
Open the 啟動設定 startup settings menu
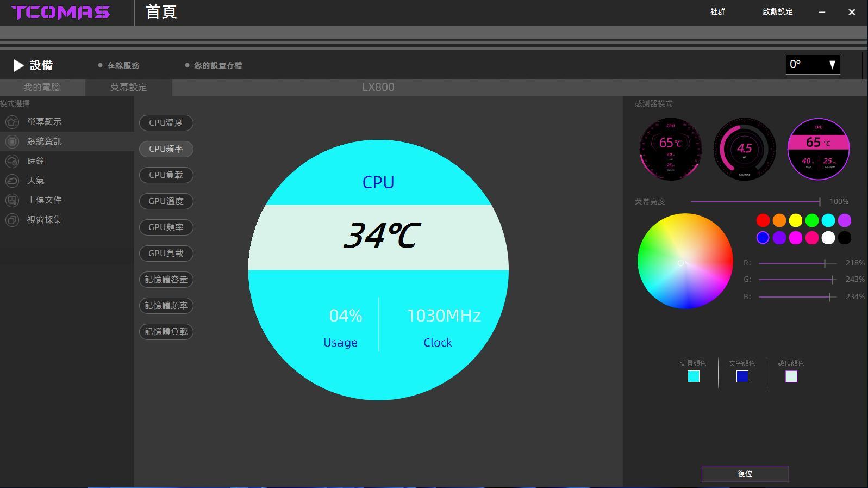point(777,11)
